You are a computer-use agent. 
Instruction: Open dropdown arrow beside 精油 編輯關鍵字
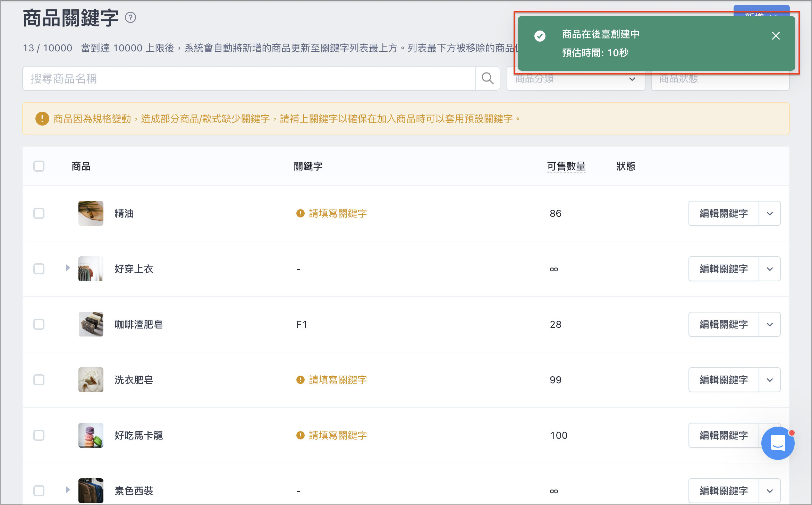pyautogui.click(x=770, y=213)
